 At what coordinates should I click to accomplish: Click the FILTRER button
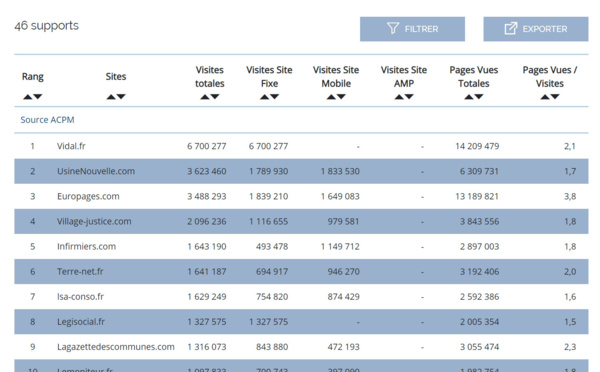[412, 29]
